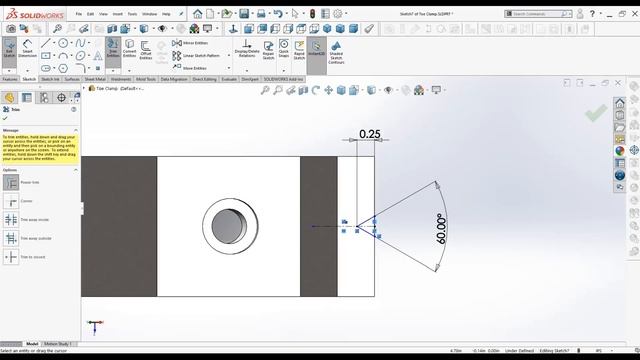Click the Search Commands field

(538, 14)
